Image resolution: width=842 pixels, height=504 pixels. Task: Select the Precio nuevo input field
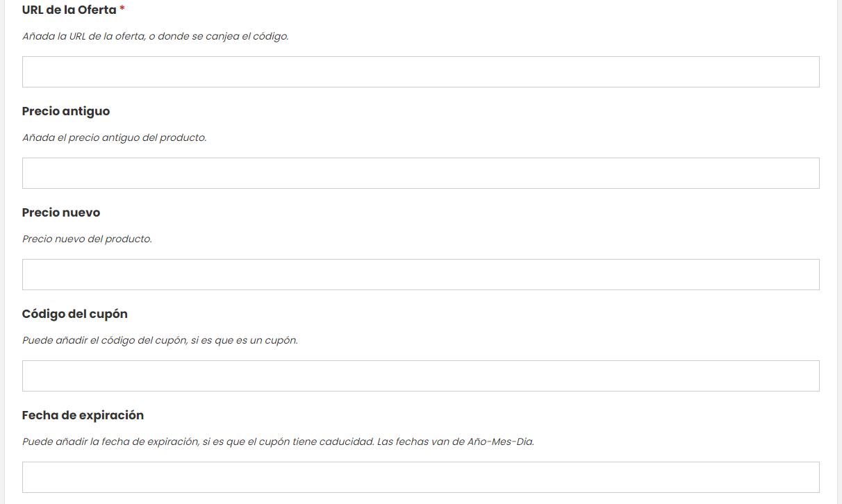pyautogui.click(x=420, y=275)
